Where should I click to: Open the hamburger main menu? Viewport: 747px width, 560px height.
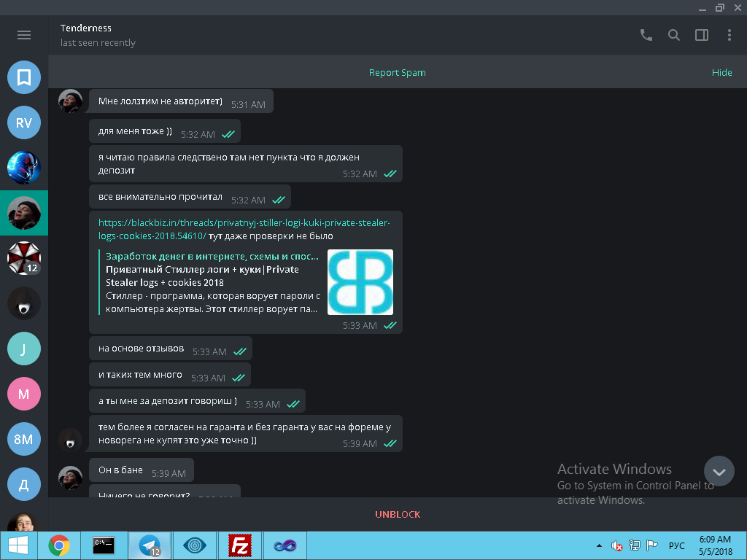tap(24, 35)
